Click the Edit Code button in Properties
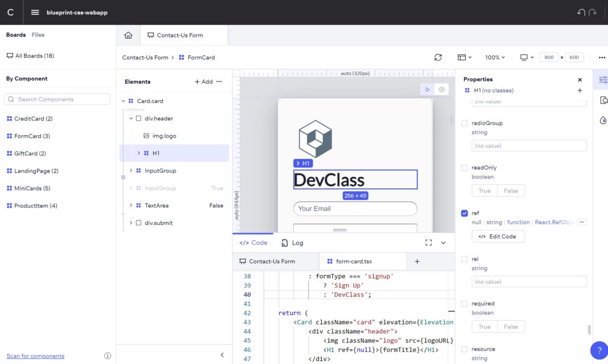Screen dimensions: 608x364 [498, 236]
